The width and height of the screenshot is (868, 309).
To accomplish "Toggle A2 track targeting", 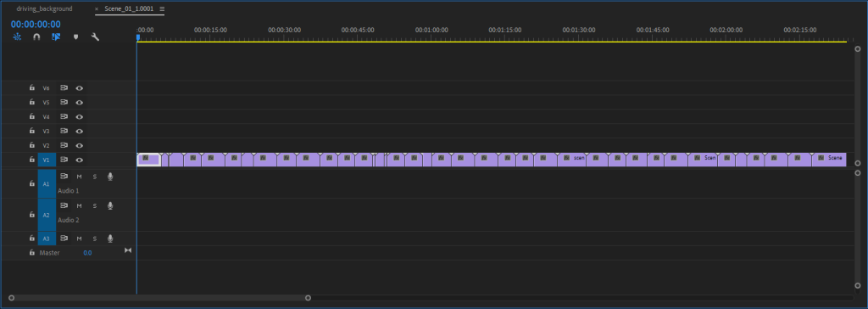I will [x=47, y=215].
